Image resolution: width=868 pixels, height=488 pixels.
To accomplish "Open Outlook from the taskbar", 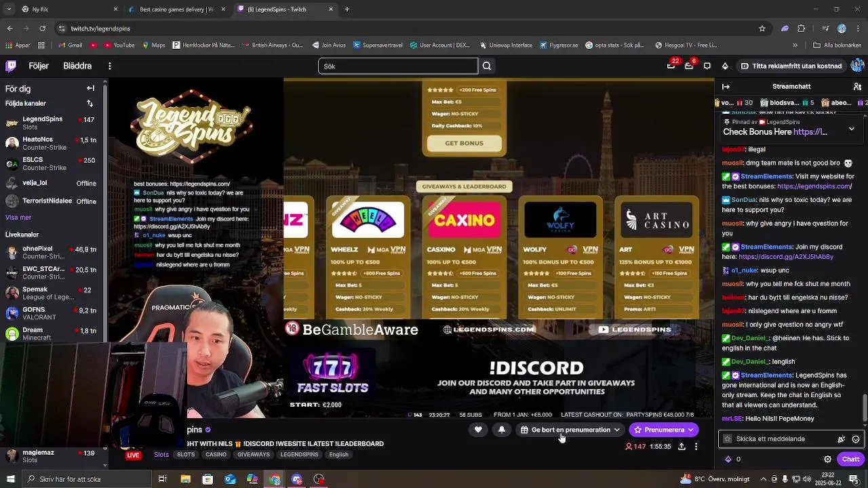I will click(x=230, y=479).
